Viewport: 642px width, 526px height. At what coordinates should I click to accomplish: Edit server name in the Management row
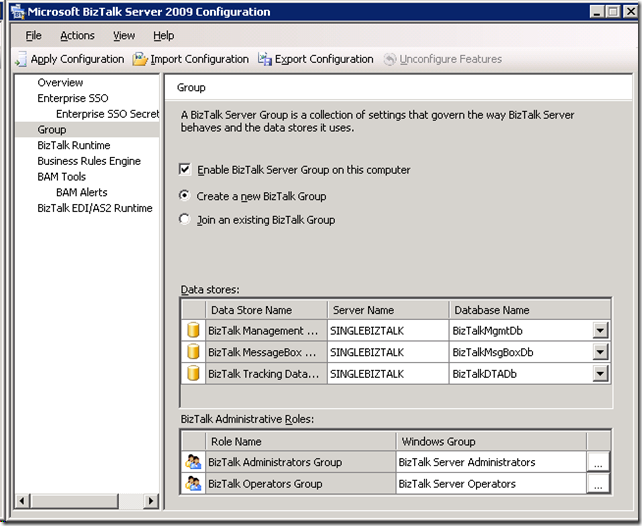388,330
